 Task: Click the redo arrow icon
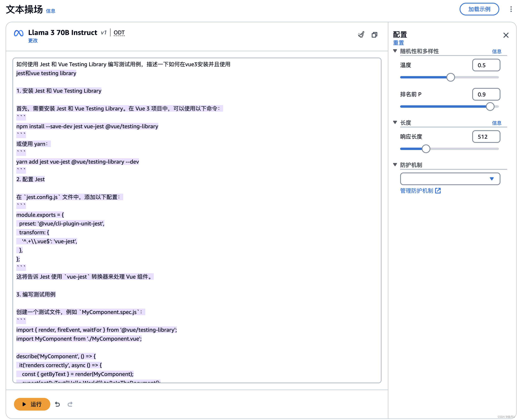click(x=70, y=404)
